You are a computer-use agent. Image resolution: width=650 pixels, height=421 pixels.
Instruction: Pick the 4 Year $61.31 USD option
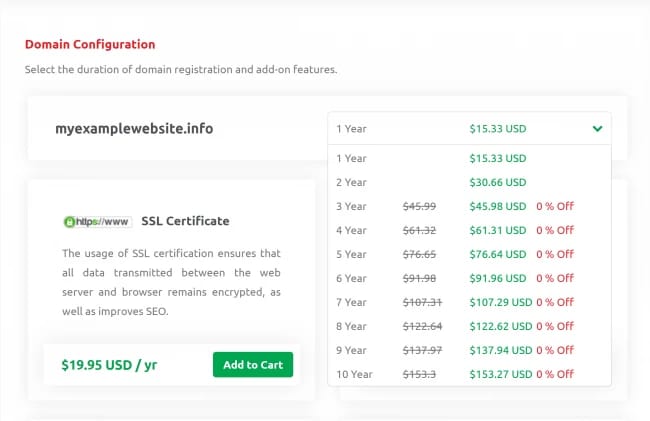coord(469,230)
